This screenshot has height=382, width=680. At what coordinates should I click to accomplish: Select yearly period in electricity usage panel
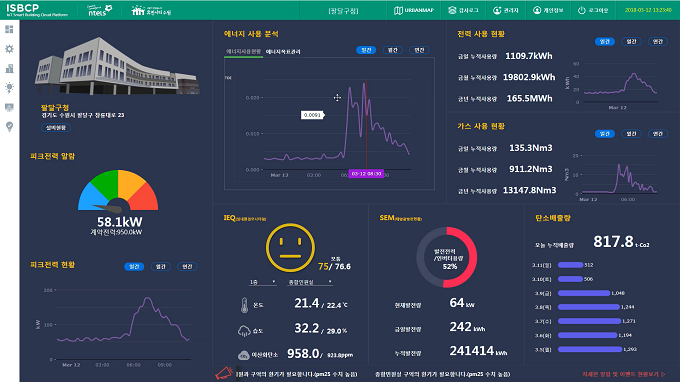pos(658,42)
